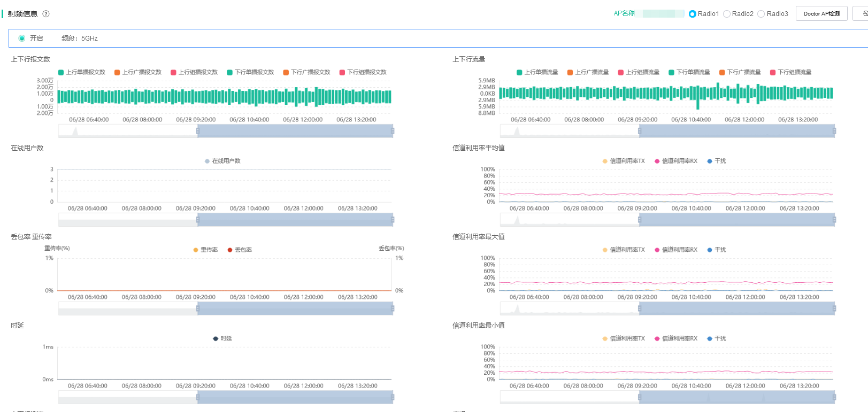Hide the 上行组播报文数 legend series

tap(194, 72)
